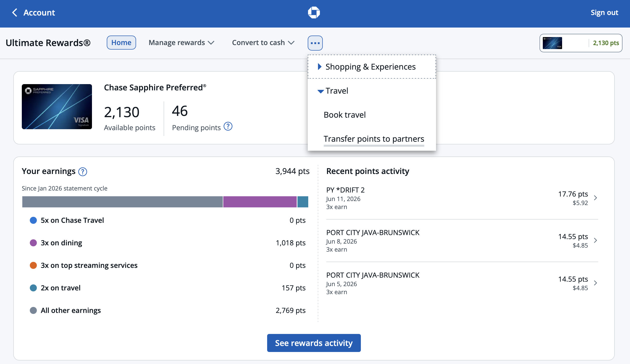The width and height of the screenshot is (630, 364).
Task: Open PY *DRIFT 2 activity chevron
Action: 596,198
